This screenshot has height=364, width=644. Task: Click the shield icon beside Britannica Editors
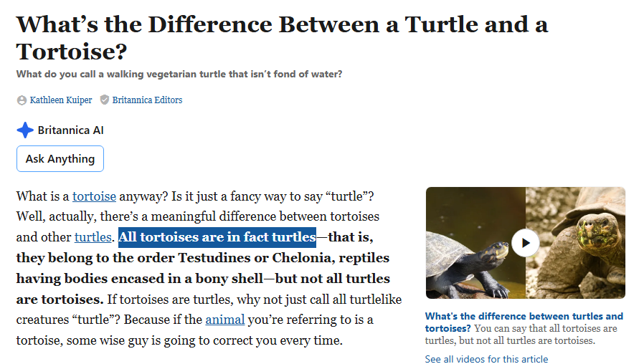click(x=105, y=100)
